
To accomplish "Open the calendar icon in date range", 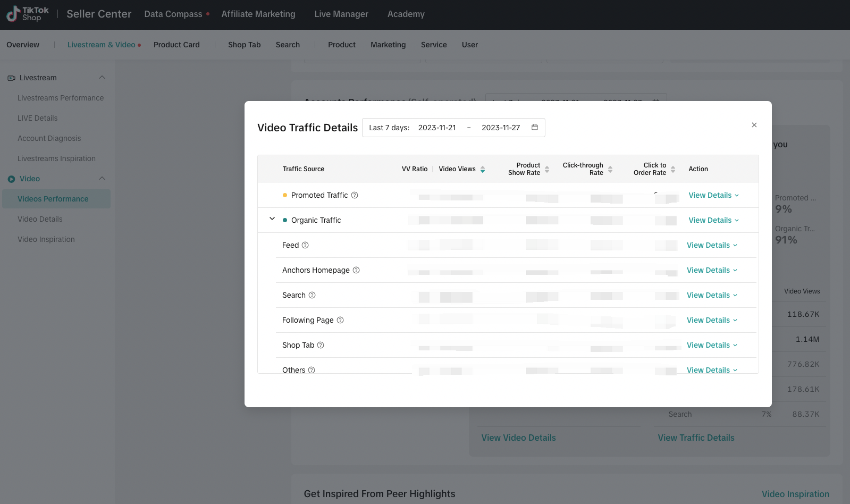I will (535, 128).
